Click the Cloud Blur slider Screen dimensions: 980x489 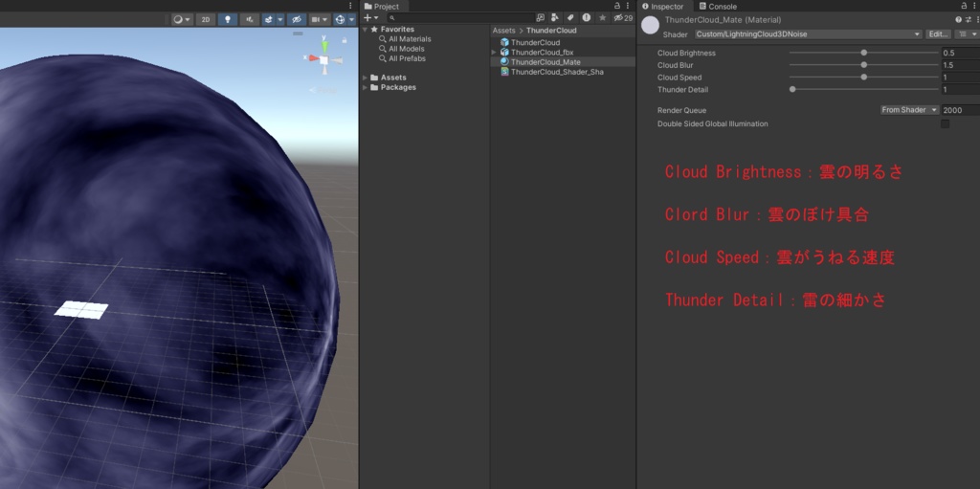[864, 65]
